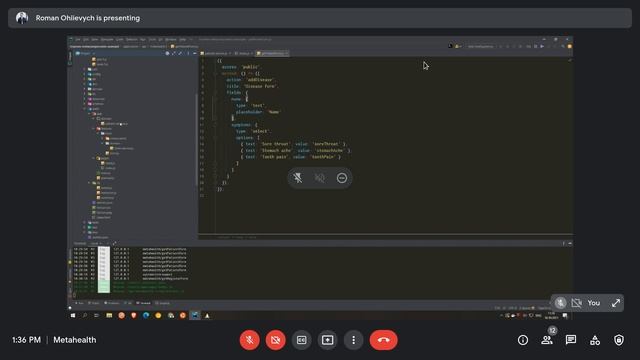Click the action 'addDisease' code line
The image size is (640, 360).
coord(251,80)
